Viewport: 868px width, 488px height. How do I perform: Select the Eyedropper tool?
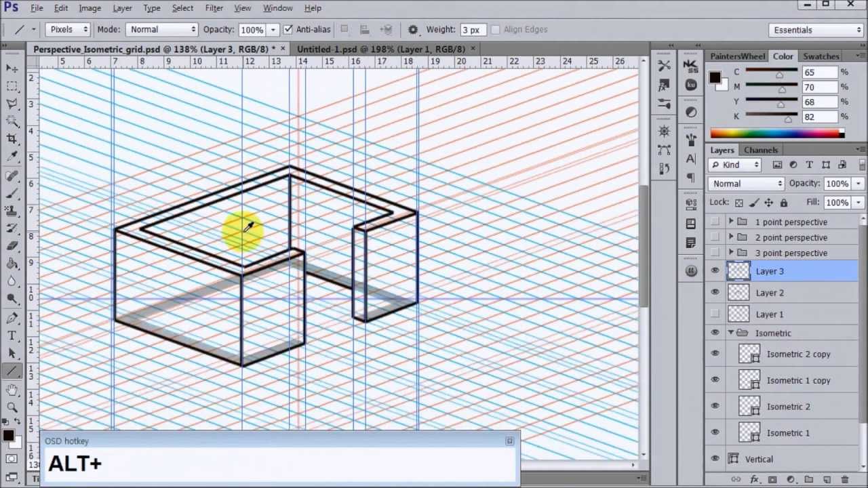12,157
